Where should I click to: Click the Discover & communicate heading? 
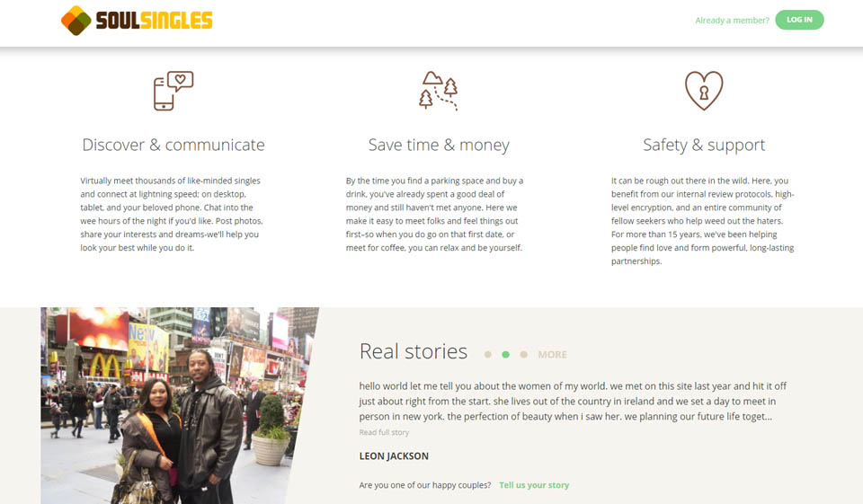pyautogui.click(x=173, y=145)
